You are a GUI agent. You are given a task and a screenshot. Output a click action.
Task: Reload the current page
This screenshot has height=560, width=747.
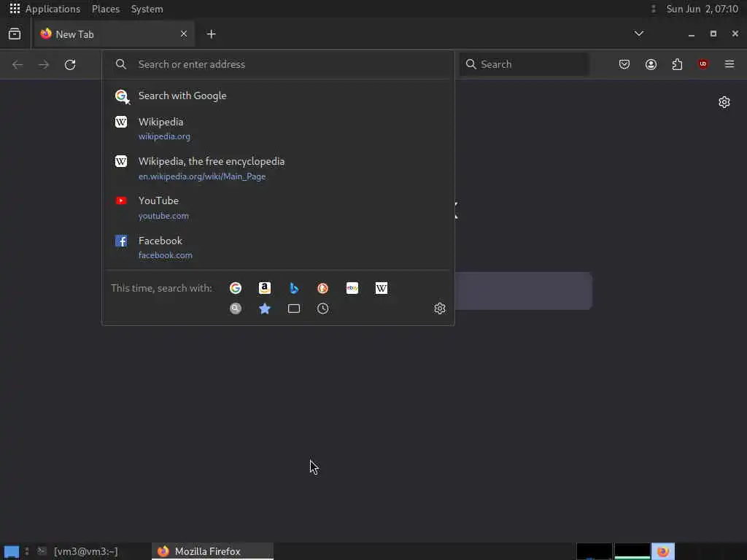point(70,64)
